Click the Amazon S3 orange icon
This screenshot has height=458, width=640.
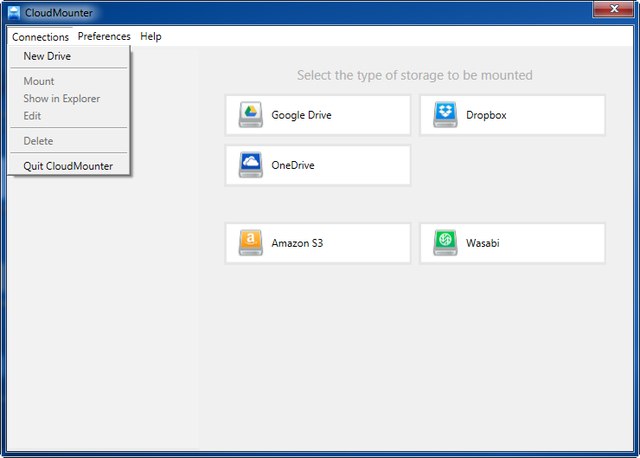click(x=251, y=243)
